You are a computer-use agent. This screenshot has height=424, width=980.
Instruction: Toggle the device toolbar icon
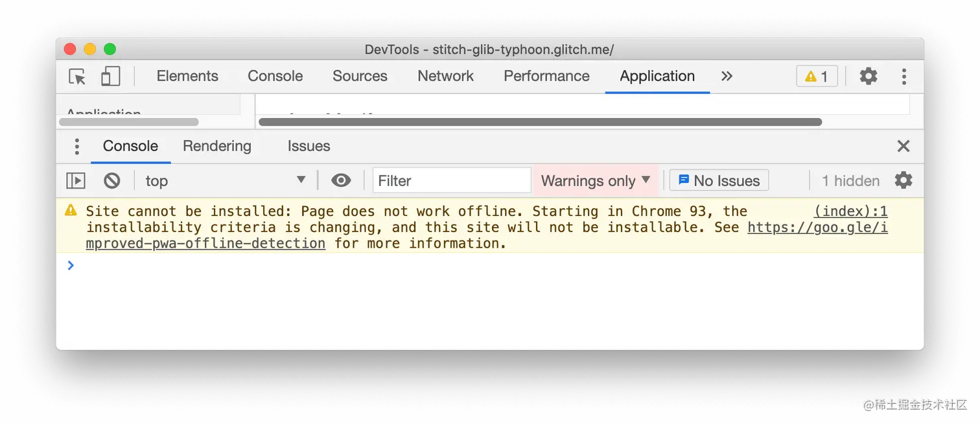(111, 77)
